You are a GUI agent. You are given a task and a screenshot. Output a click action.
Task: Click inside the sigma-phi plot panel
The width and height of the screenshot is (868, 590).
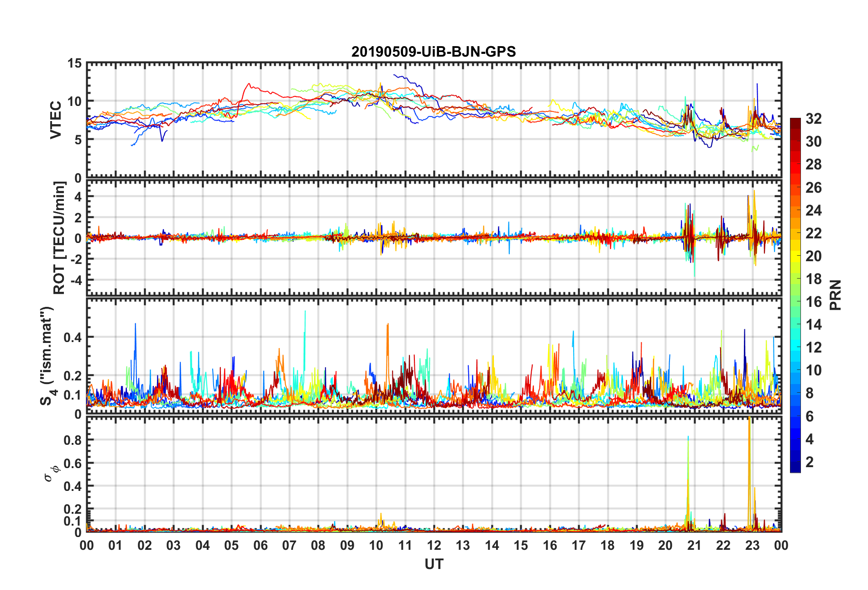coord(434,474)
